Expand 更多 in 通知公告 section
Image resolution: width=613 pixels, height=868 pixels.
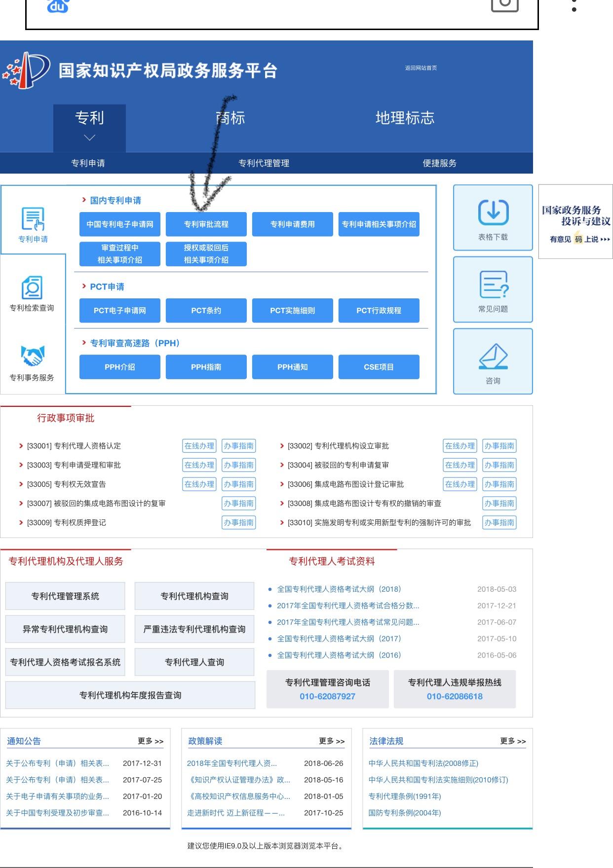[x=151, y=741]
